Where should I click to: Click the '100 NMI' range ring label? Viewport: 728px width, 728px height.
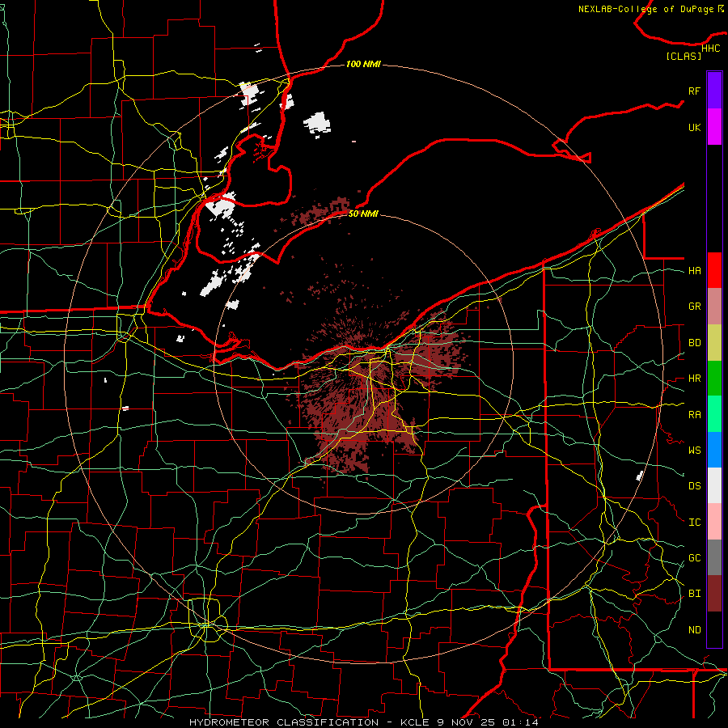tap(363, 64)
